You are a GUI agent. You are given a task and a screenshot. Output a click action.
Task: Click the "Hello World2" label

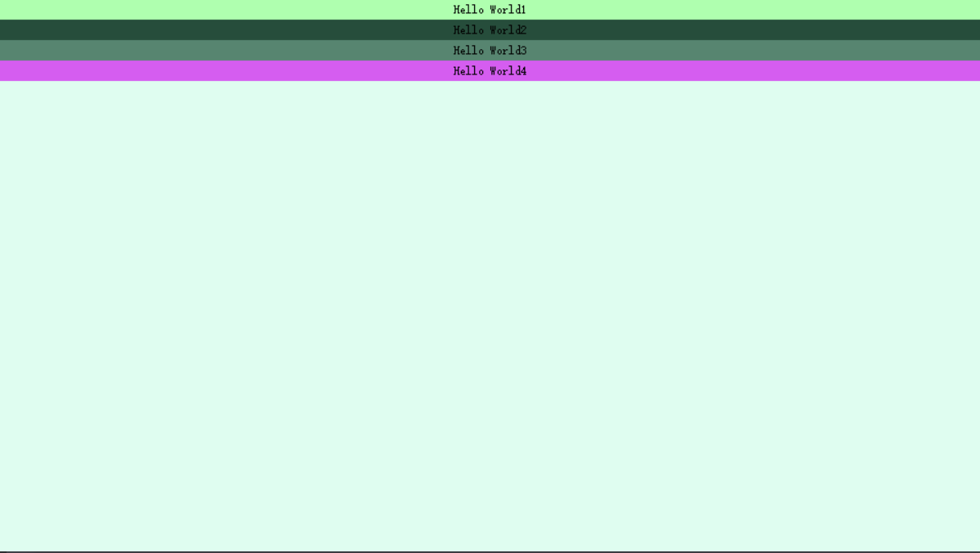tap(490, 30)
